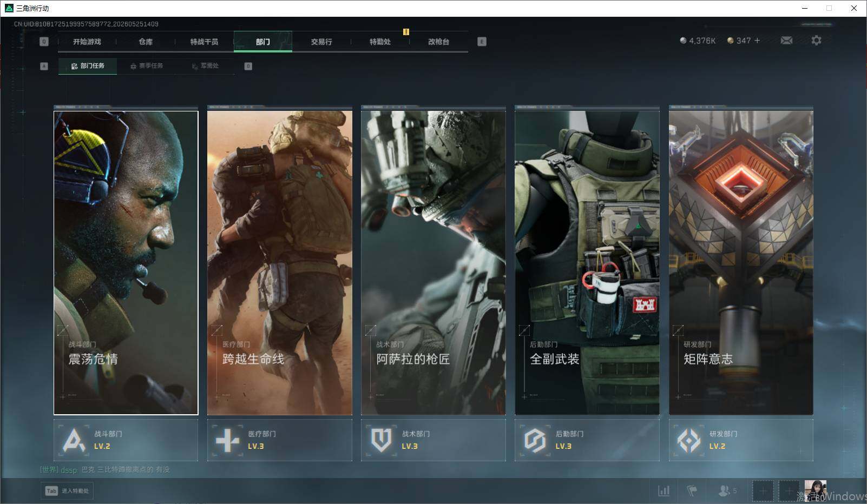Open the settings gear icon
867x504 pixels.
pyautogui.click(x=816, y=41)
